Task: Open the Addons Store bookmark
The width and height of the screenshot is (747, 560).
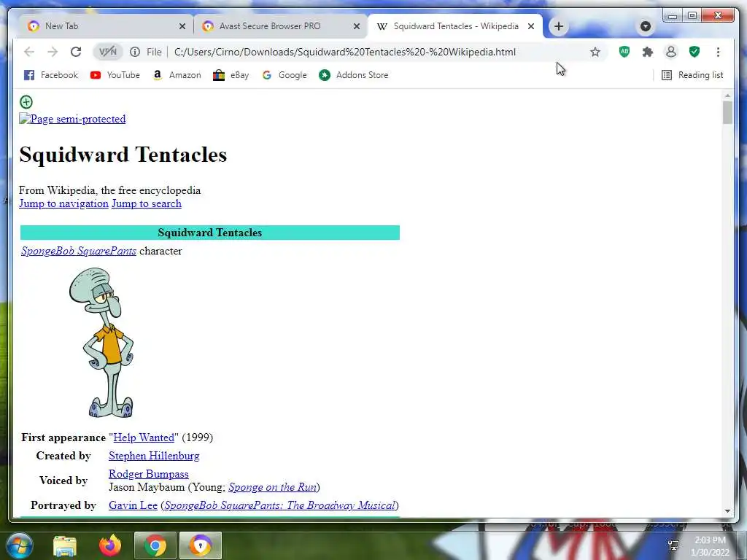Action: [x=354, y=75]
